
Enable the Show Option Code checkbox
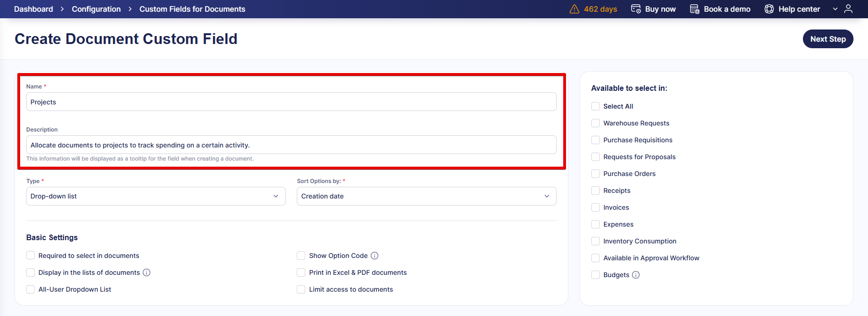point(301,255)
